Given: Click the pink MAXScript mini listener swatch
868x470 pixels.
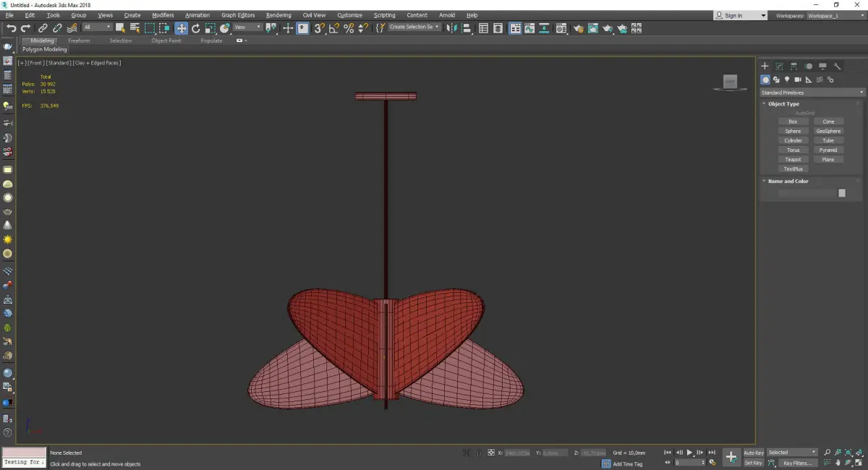Looking at the screenshot, I should click(x=24, y=452).
